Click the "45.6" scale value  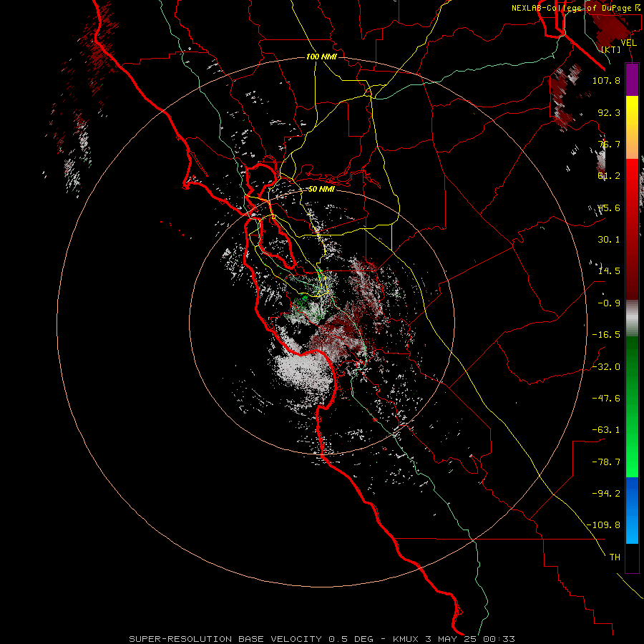(609, 208)
